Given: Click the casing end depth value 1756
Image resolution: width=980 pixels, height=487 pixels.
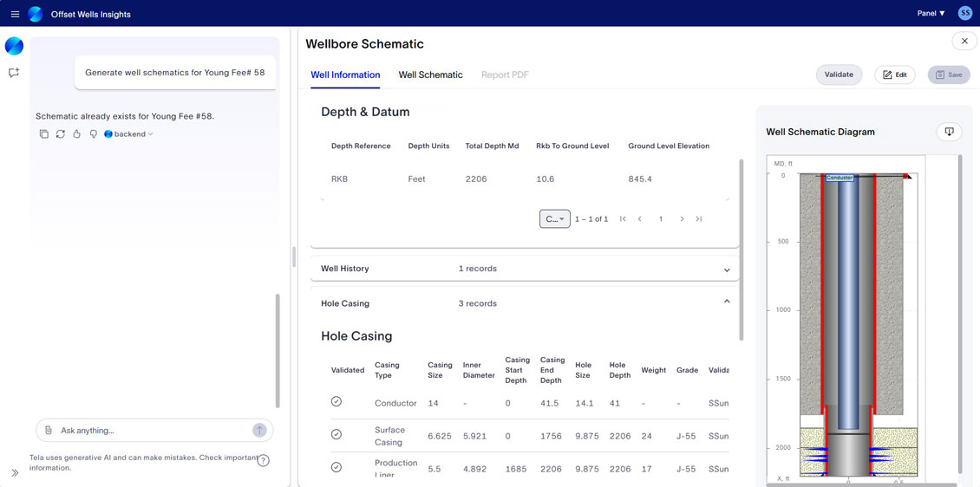Looking at the screenshot, I should (x=550, y=436).
